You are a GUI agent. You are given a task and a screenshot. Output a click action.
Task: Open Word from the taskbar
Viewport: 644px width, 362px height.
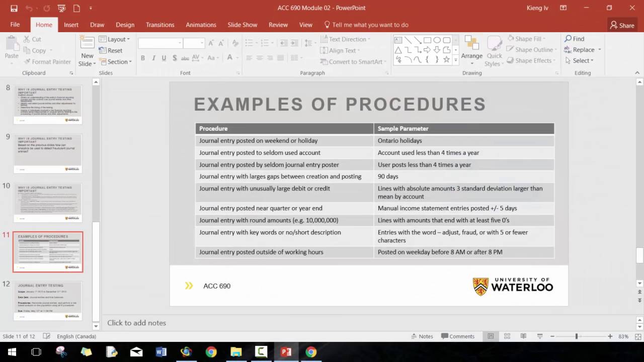pyautogui.click(x=161, y=352)
